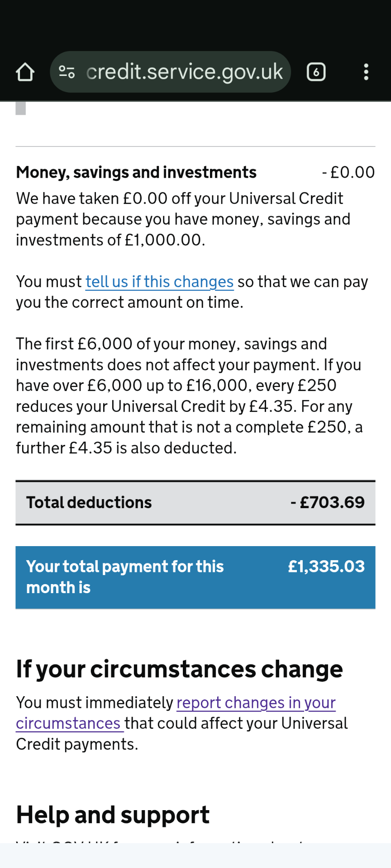Click the text "Credit payments." under circumstances section
The width and height of the screenshot is (391, 868).
(x=77, y=744)
